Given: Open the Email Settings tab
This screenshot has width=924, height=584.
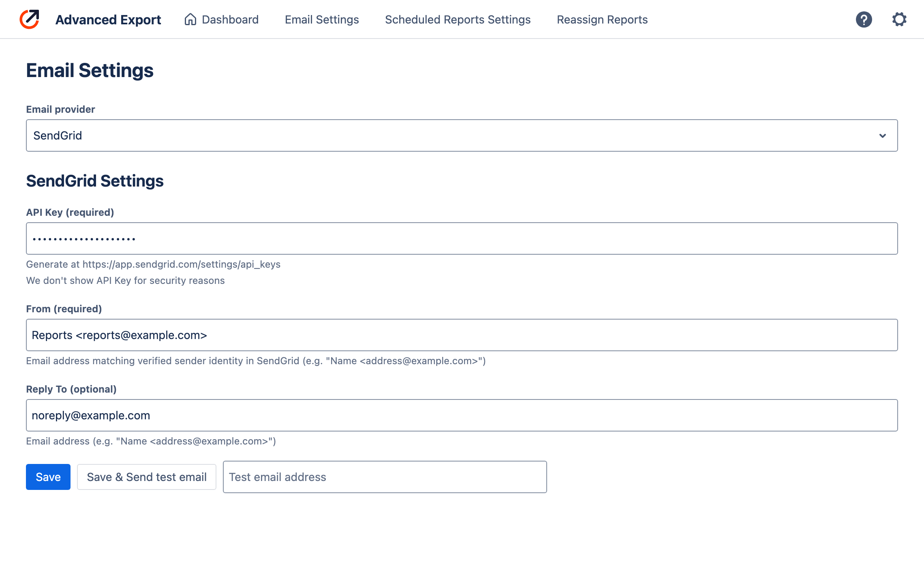Looking at the screenshot, I should click(x=322, y=19).
